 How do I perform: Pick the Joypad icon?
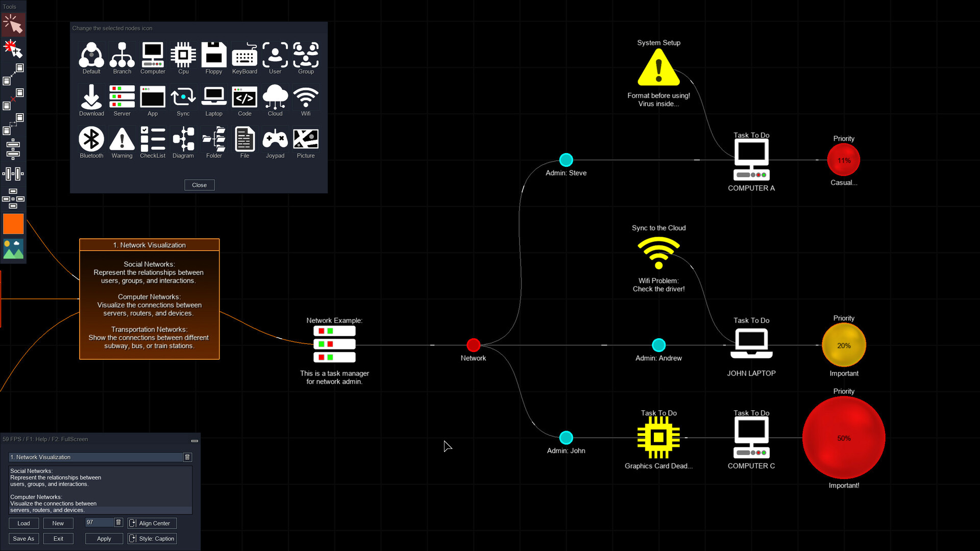[x=275, y=139]
